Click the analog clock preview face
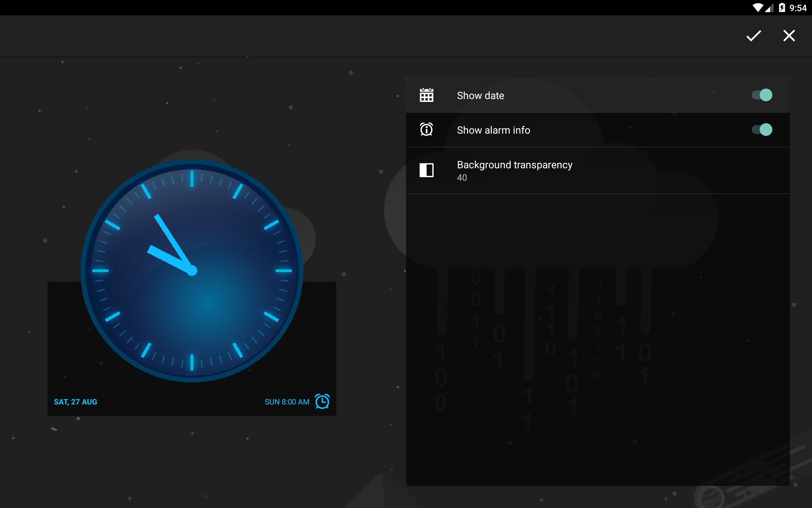The width and height of the screenshot is (812, 508). 192,271
